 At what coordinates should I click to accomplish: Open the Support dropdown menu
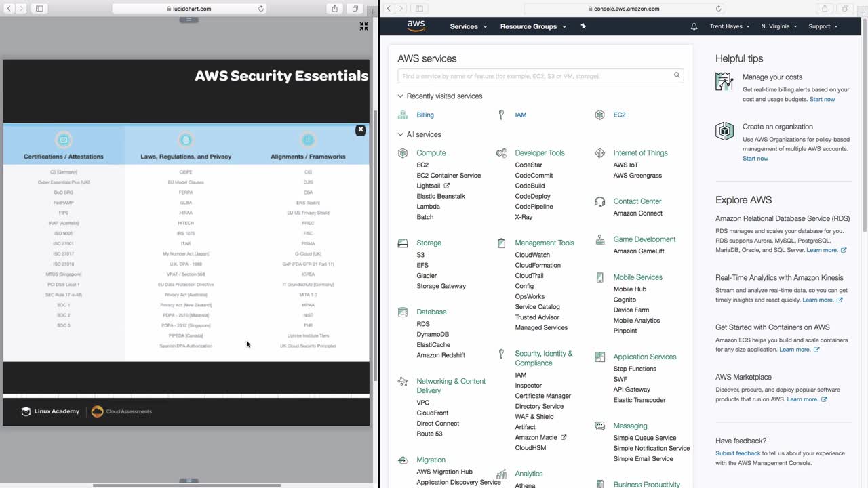pyautogui.click(x=823, y=26)
